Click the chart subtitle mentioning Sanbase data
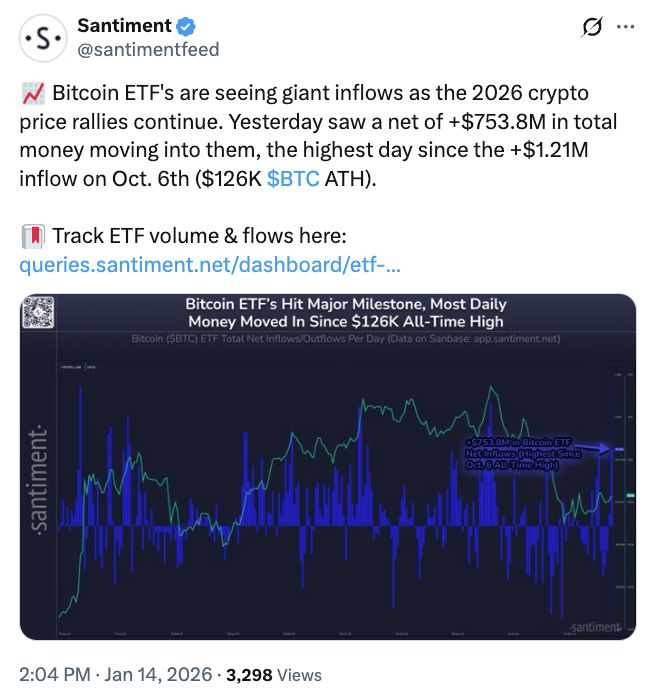 point(345,339)
